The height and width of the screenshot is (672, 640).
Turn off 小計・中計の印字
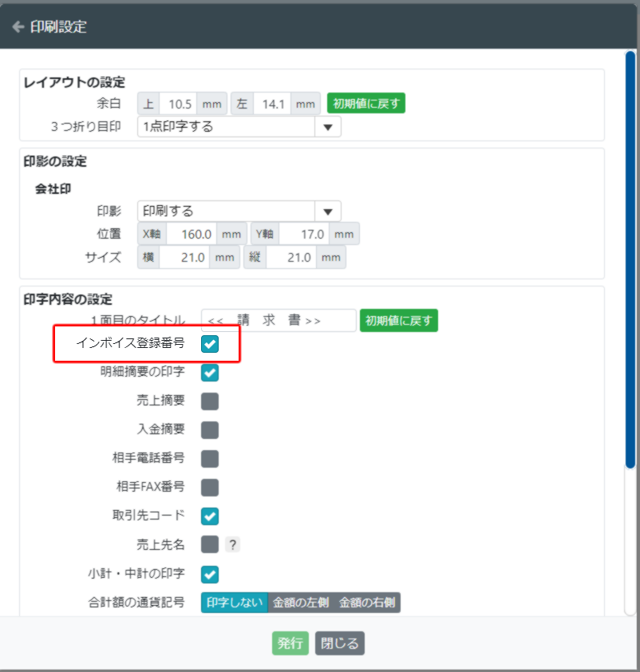tap(209, 574)
